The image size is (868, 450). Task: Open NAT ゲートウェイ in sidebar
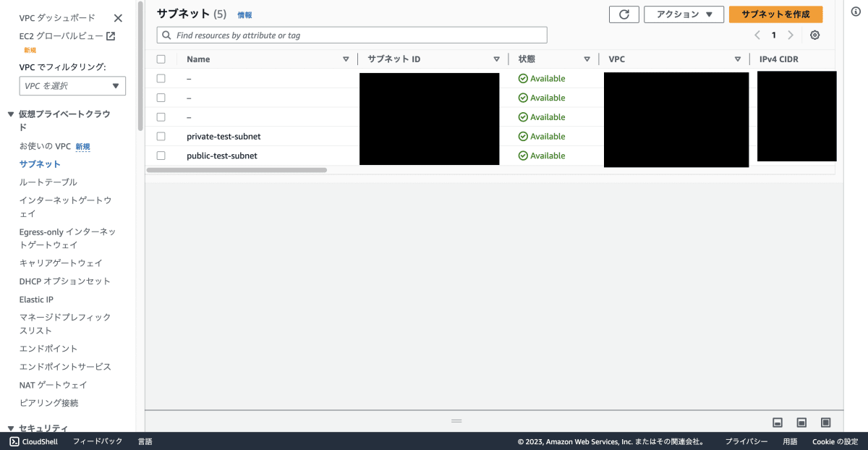pos(53,385)
